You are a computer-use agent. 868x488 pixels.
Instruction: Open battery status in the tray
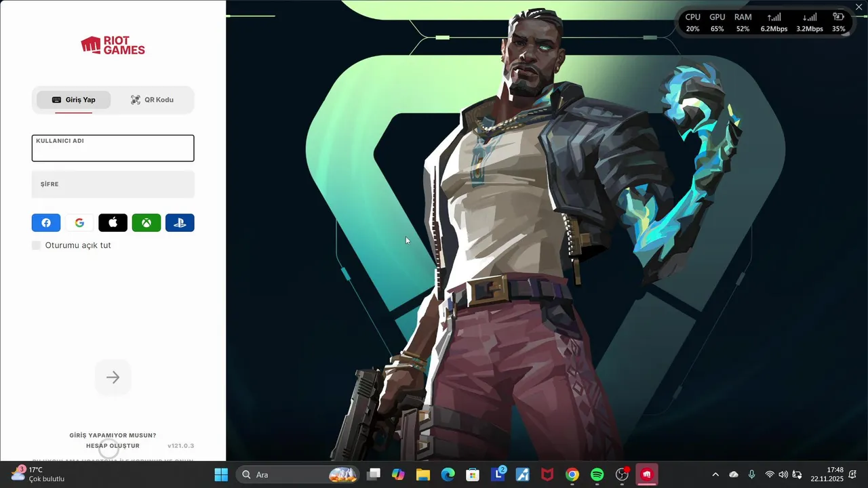click(x=797, y=474)
